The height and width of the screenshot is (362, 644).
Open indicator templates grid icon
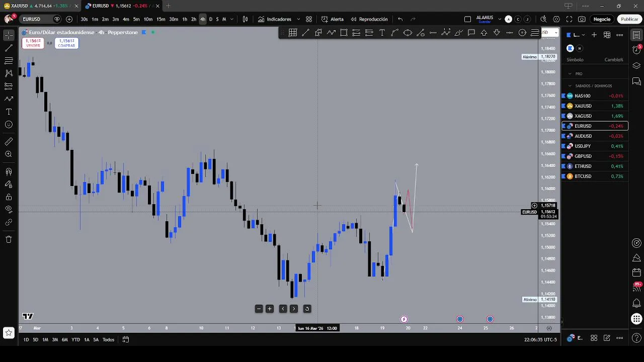pyautogui.click(x=309, y=19)
